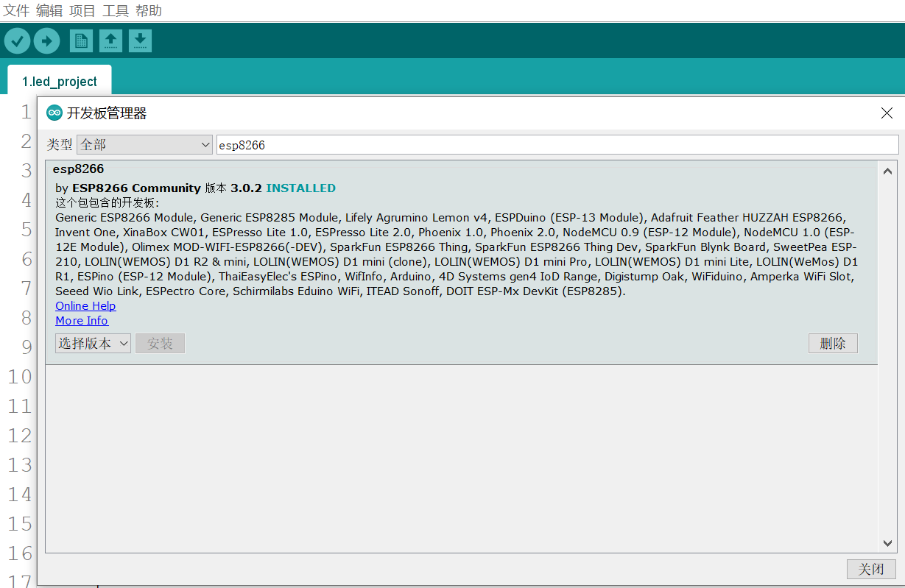
Task: Create a new sketch with the New icon
Action: (x=81, y=41)
